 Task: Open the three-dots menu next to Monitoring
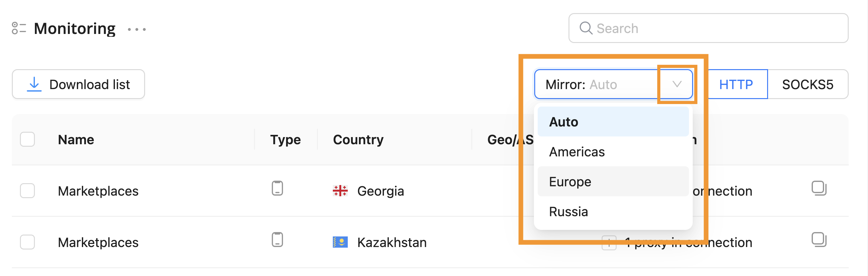(x=137, y=29)
